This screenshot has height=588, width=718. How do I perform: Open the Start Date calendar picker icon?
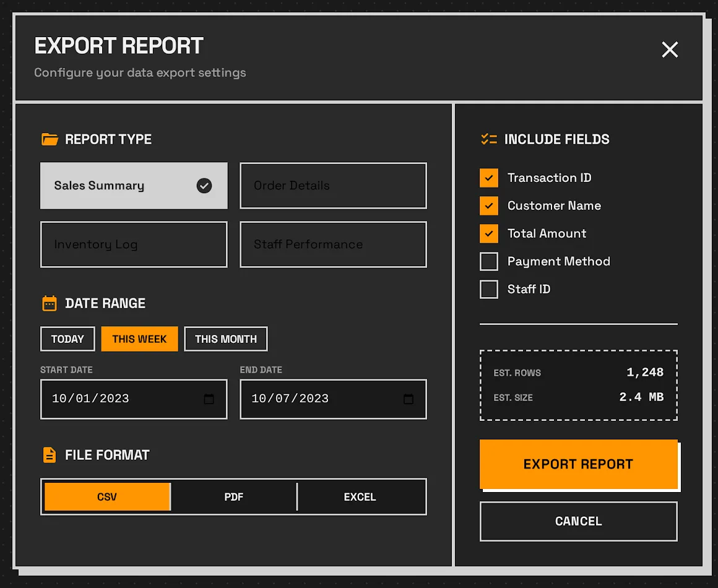tap(209, 399)
